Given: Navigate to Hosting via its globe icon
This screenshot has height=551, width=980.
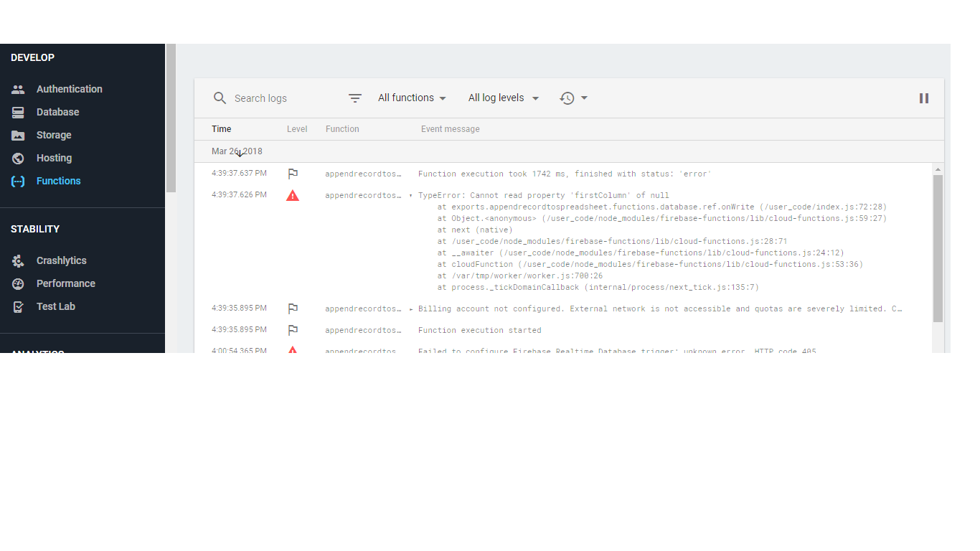Looking at the screenshot, I should coord(17,158).
